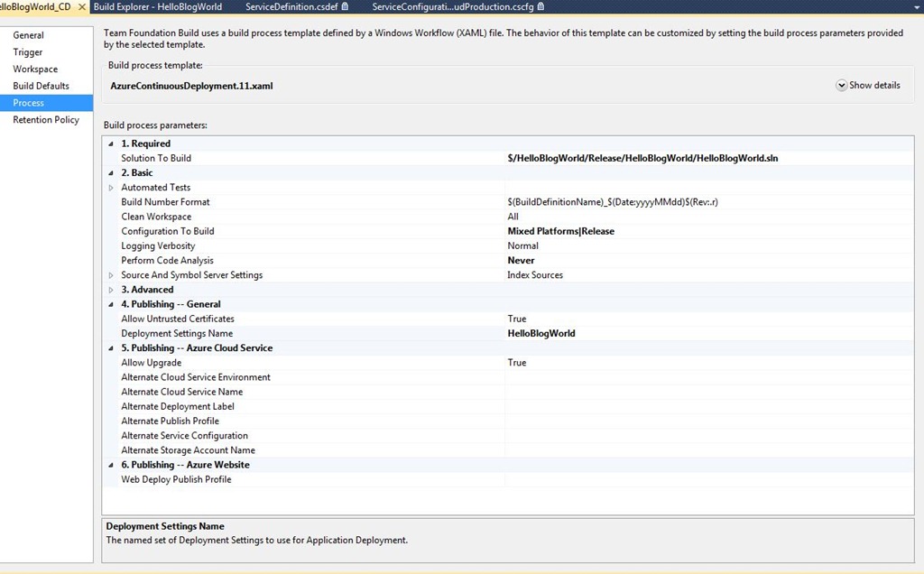924x574 pixels.
Task: Expand Show details chevron button
Action: (842, 86)
